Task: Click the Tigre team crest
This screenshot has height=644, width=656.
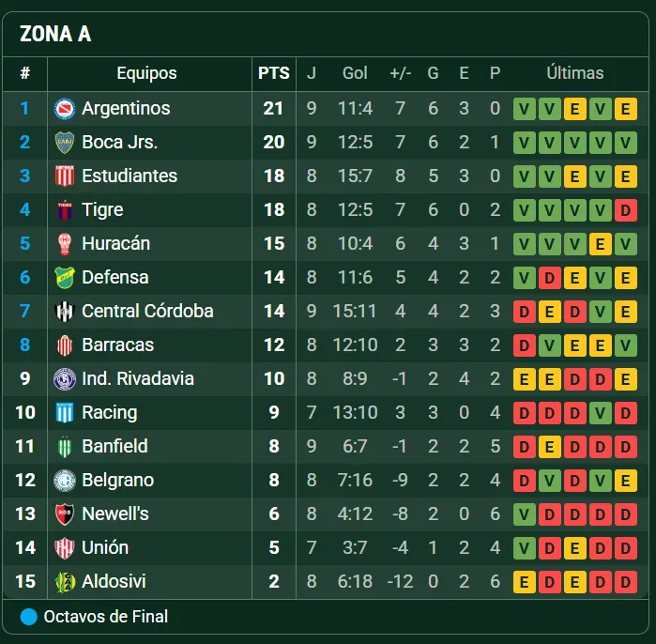Action: pyautogui.click(x=64, y=210)
